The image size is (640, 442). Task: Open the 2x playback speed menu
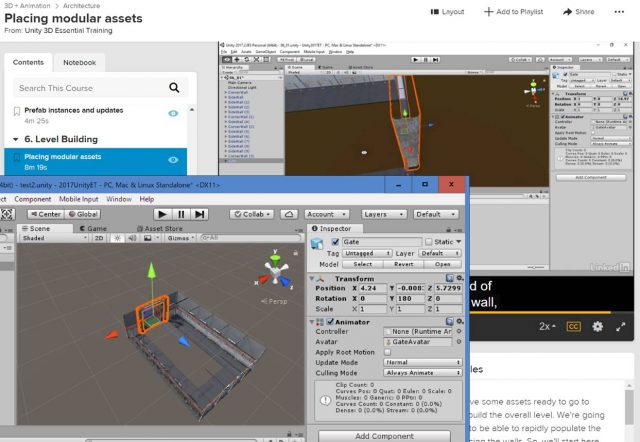(547, 327)
